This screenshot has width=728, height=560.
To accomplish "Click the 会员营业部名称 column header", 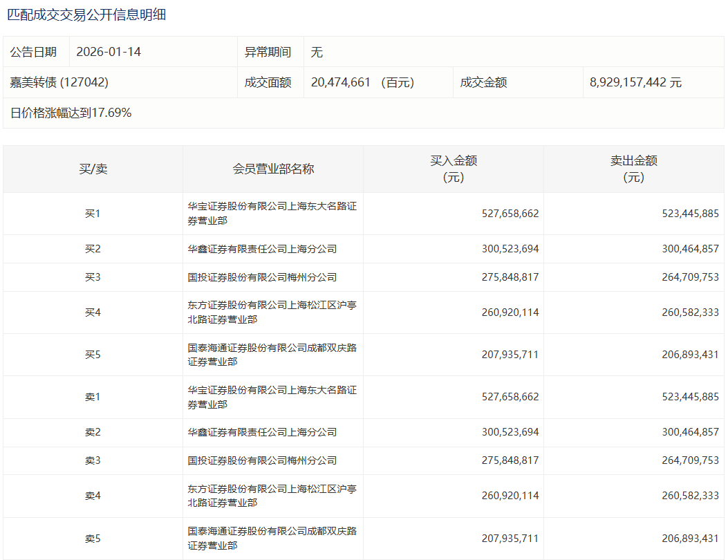I will 273,169.
